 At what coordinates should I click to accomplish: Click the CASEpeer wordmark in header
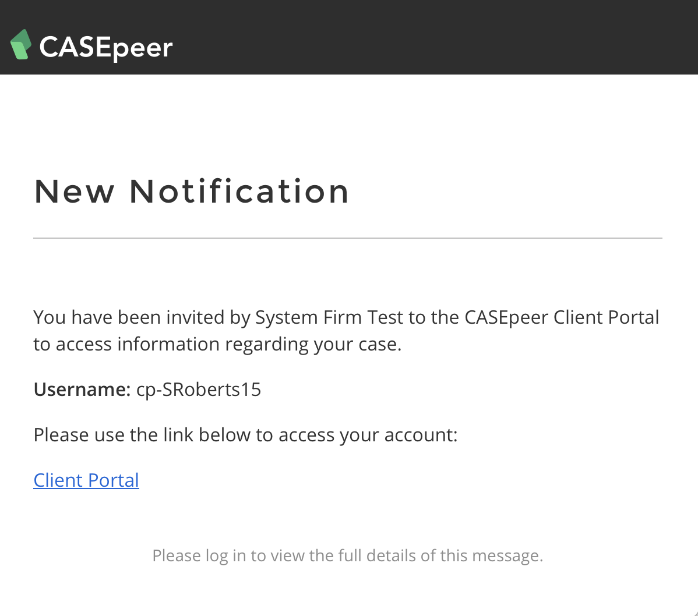(x=106, y=48)
